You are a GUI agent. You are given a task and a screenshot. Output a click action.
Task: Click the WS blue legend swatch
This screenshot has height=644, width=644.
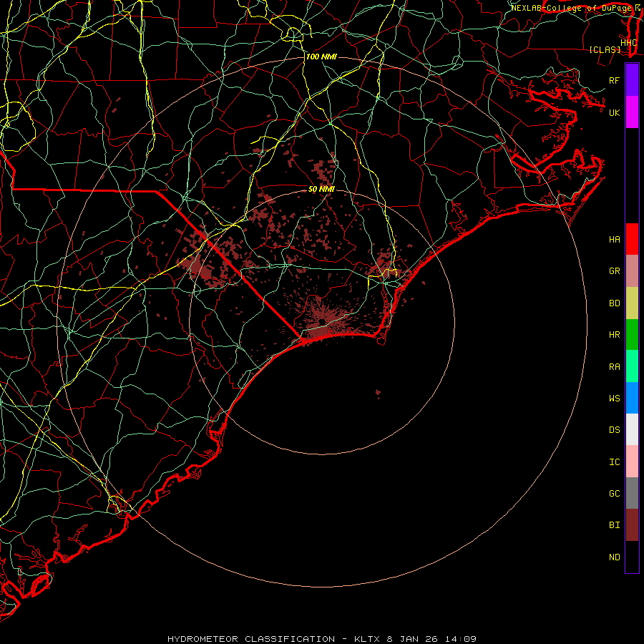tap(632, 398)
